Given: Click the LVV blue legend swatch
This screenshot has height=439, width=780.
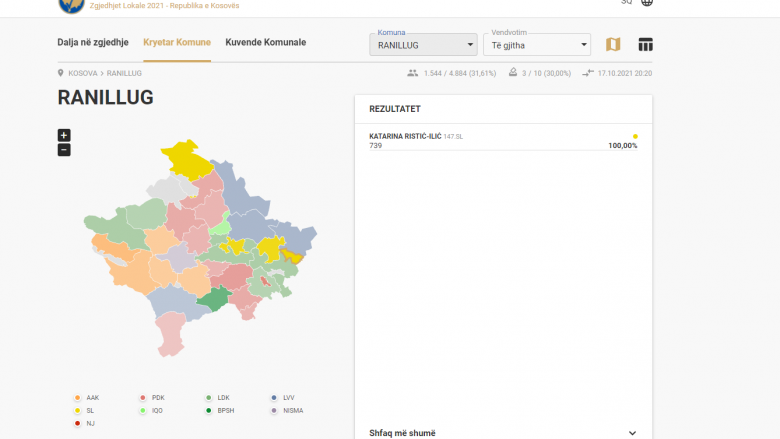Looking at the screenshot, I should point(274,397).
